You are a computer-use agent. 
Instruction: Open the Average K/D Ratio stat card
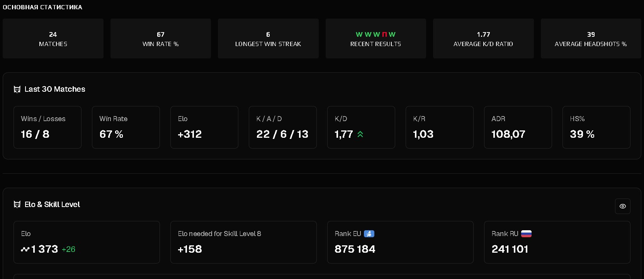tap(483, 39)
